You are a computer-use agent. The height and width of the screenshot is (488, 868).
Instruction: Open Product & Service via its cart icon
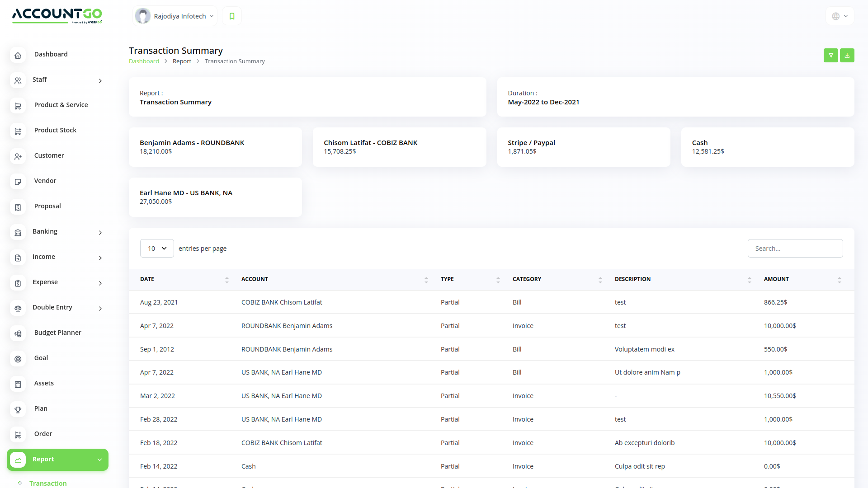[x=18, y=106]
